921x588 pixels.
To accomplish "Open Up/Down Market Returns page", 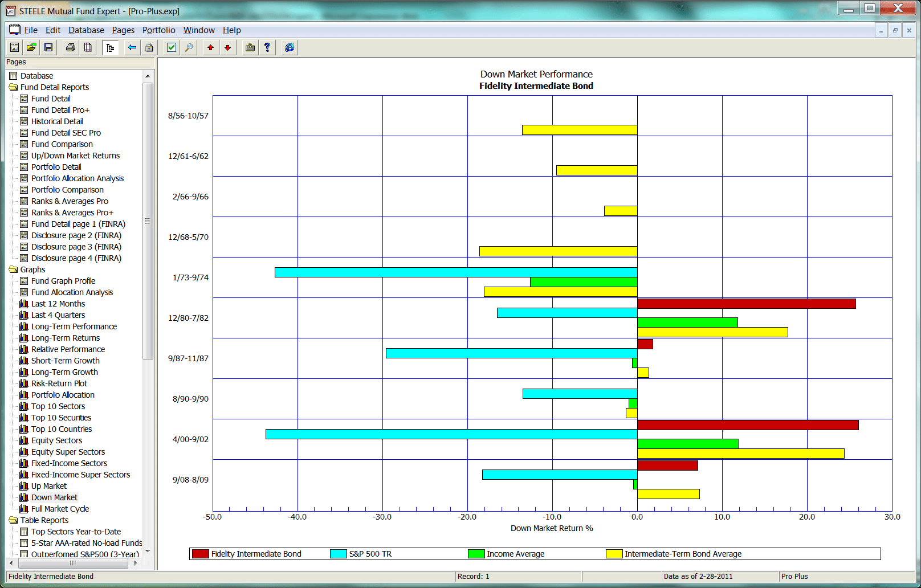I will (x=75, y=156).
